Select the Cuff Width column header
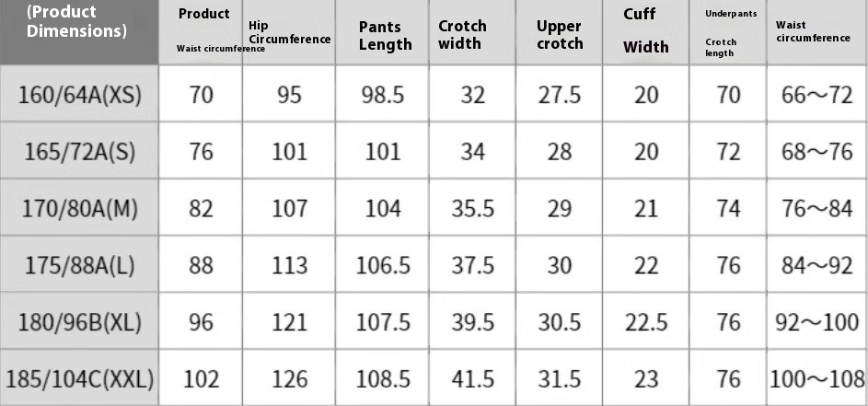The width and height of the screenshot is (868, 406). [x=645, y=31]
